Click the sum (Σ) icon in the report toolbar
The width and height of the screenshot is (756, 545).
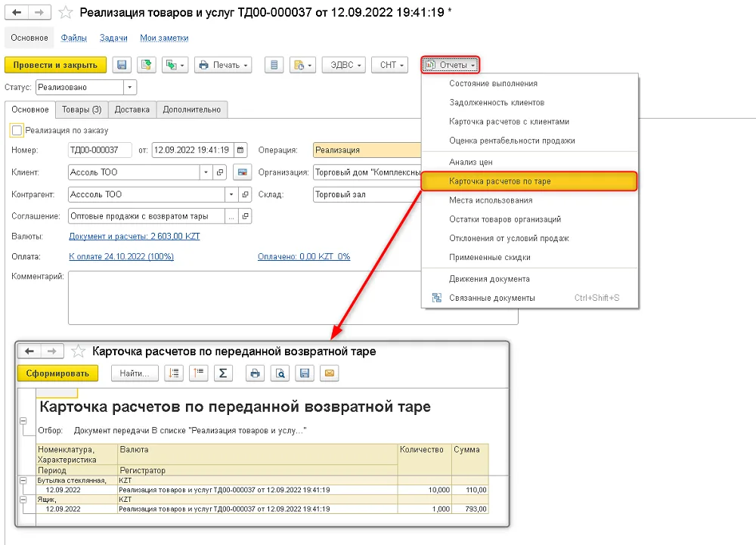[223, 373]
